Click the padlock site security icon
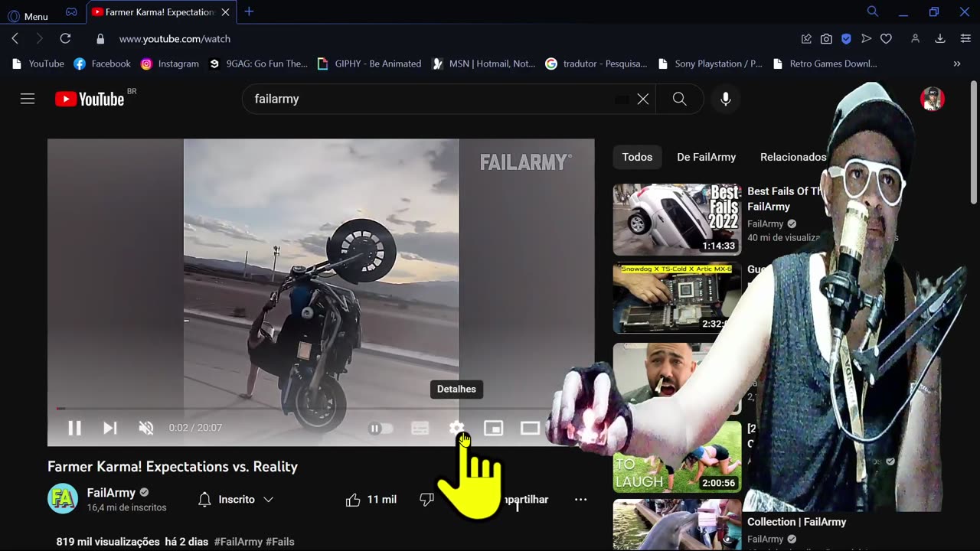The height and width of the screenshot is (551, 980). [100, 39]
